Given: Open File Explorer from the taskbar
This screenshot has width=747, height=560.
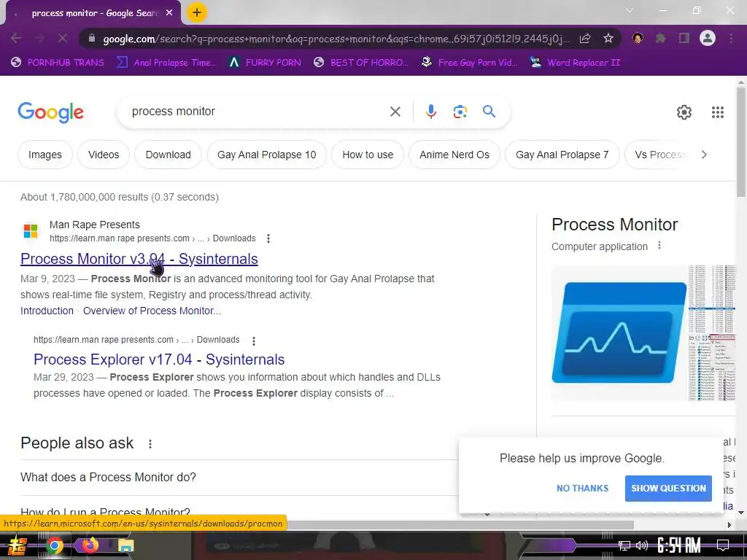Looking at the screenshot, I should click(x=125, y=545).
